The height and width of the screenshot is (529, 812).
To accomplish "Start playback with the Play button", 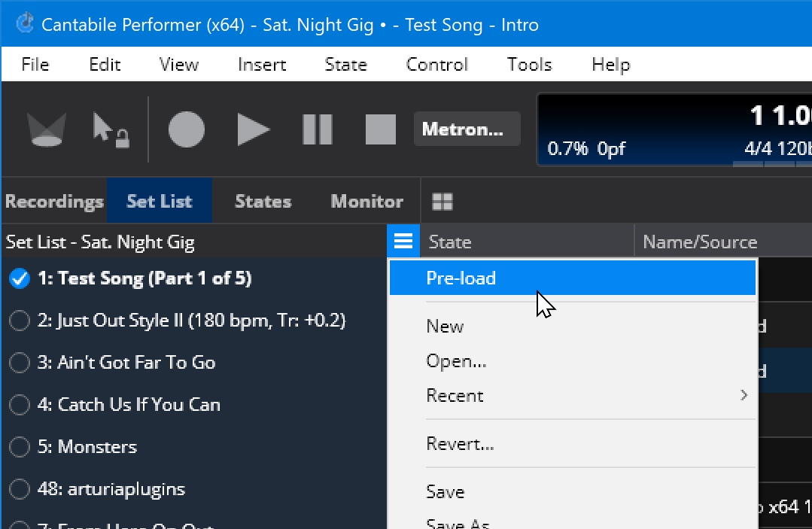I will coord(253,129).
